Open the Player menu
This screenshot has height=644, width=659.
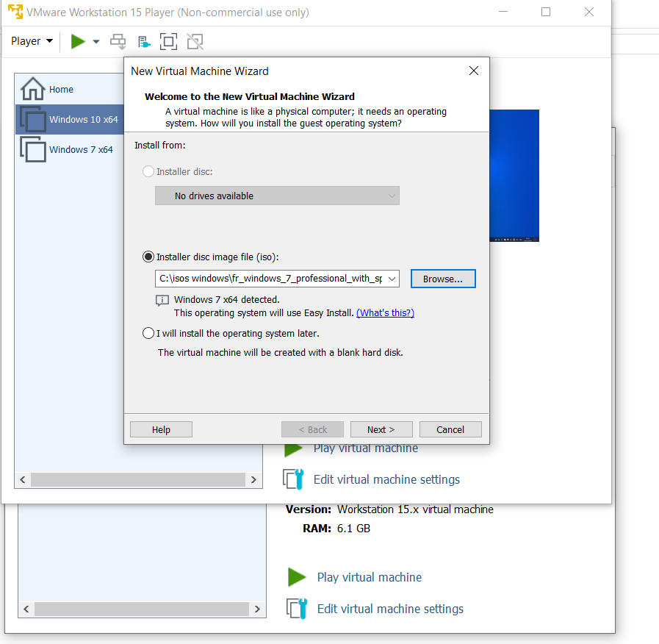[x=32, y=41]
